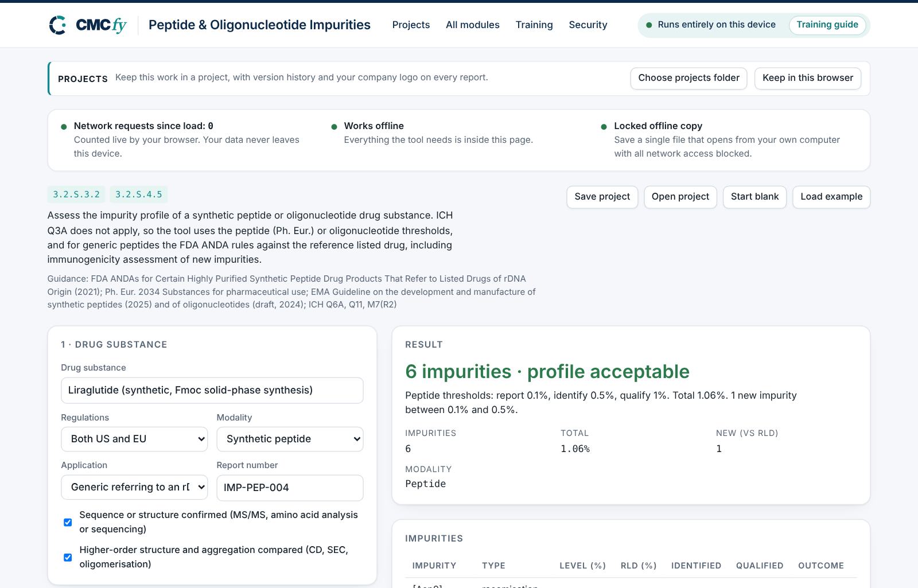
Task: Click the OUTCOME column header
Action: [x=821, y=566]
